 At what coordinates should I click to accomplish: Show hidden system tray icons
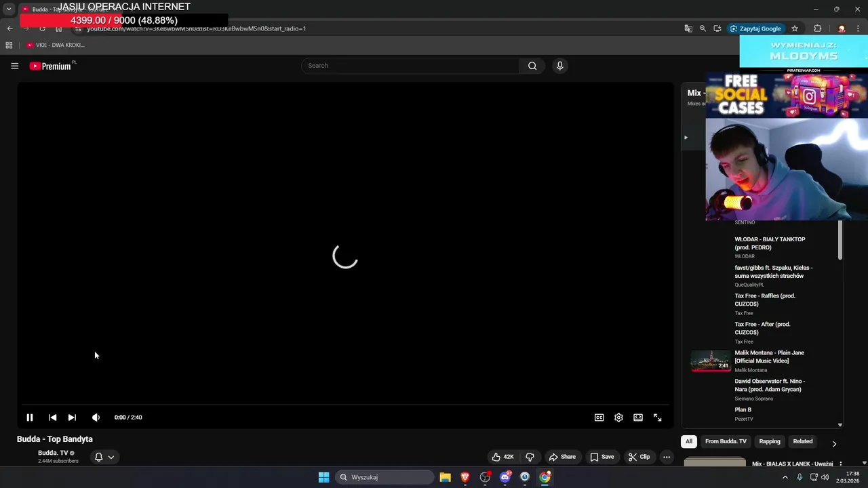[785, 477]
